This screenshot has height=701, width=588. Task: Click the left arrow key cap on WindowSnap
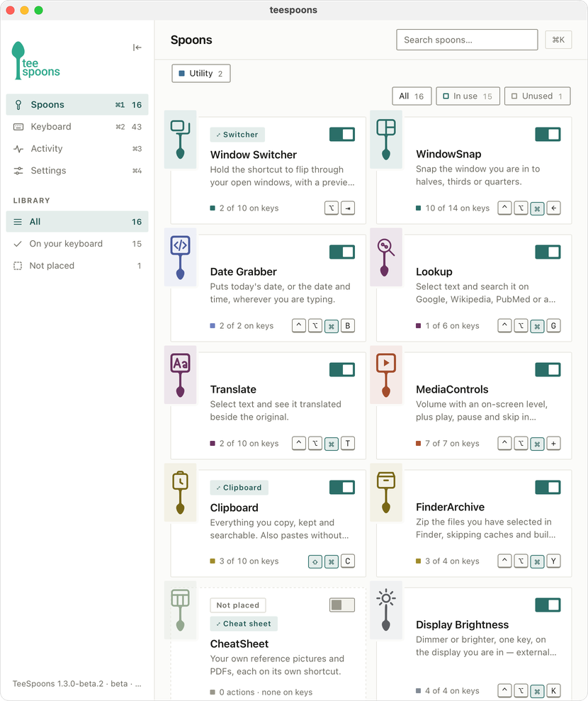[x=553, y=208]
